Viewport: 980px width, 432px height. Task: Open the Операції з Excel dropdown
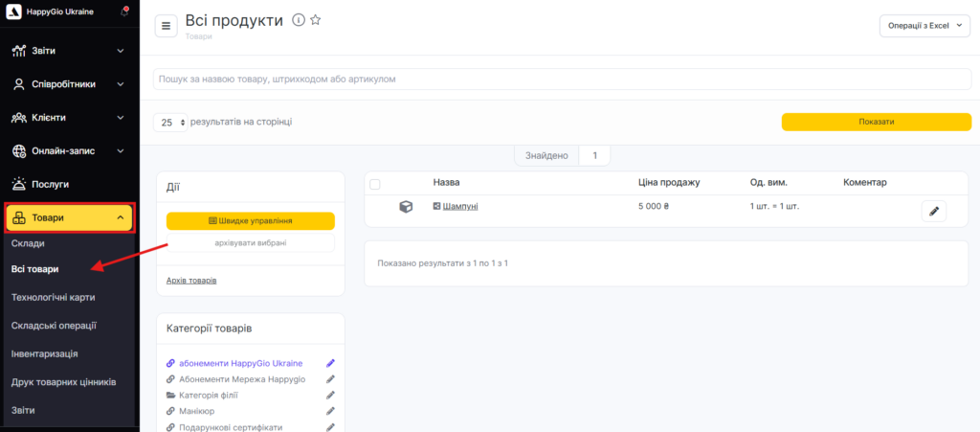[x=924, y=26]
